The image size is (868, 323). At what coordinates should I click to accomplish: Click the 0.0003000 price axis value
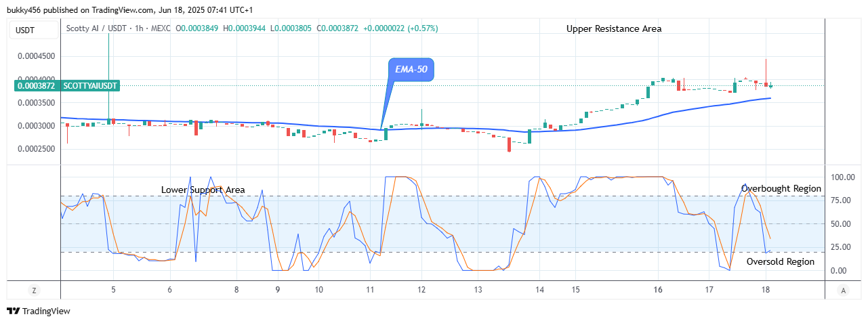pos(37,126)
